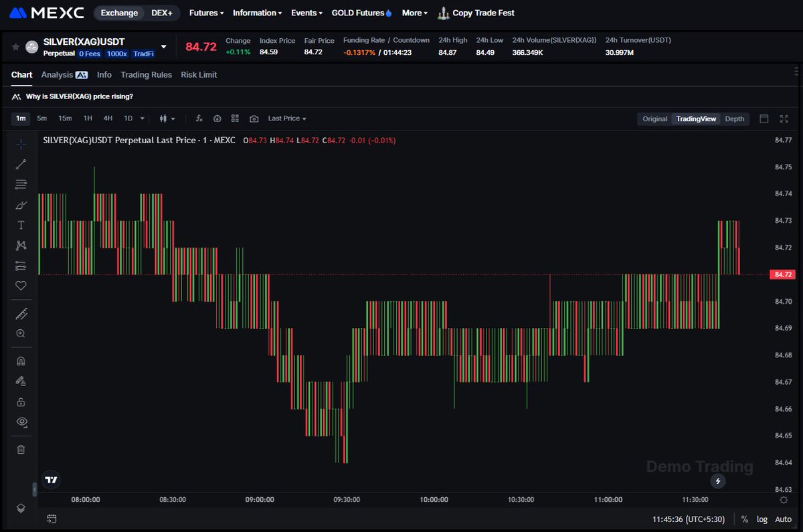Click the MEXC logo
The width and height of the screenshot is (803, 532).
pos(47,13)
